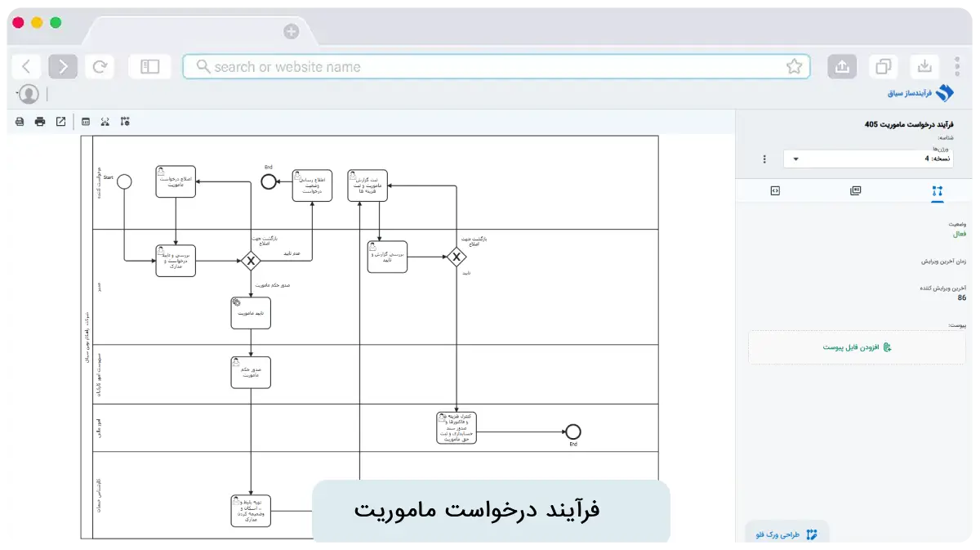Click the فرآیند درخواست ماموریت 405 title
This screenshot has width=980, height=550.
click(909, 124)
